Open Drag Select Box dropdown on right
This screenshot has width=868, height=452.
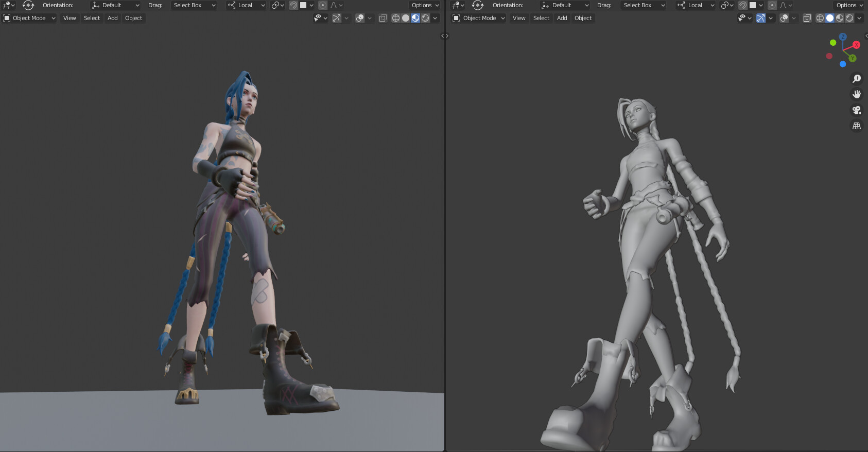(x=644, y=5)
